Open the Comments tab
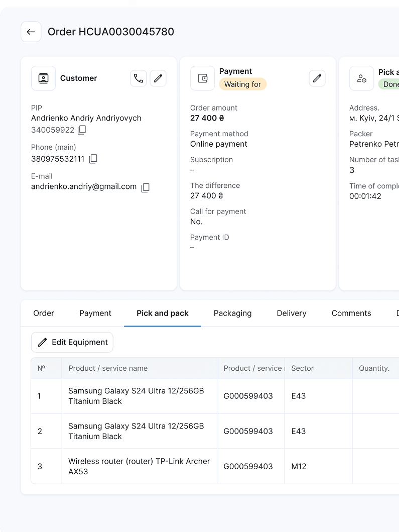The image size is (399, 532). click(351, 313)
